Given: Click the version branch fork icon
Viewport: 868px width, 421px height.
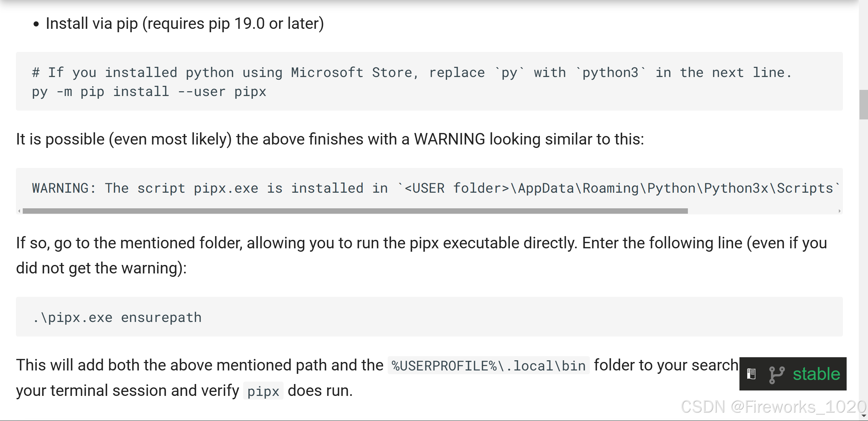Looking at the screenshot, I should coord(776,375).
